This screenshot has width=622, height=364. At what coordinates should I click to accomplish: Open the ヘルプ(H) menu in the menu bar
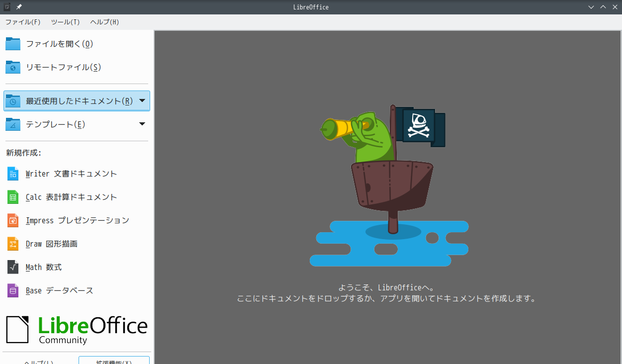click(104, 22)
